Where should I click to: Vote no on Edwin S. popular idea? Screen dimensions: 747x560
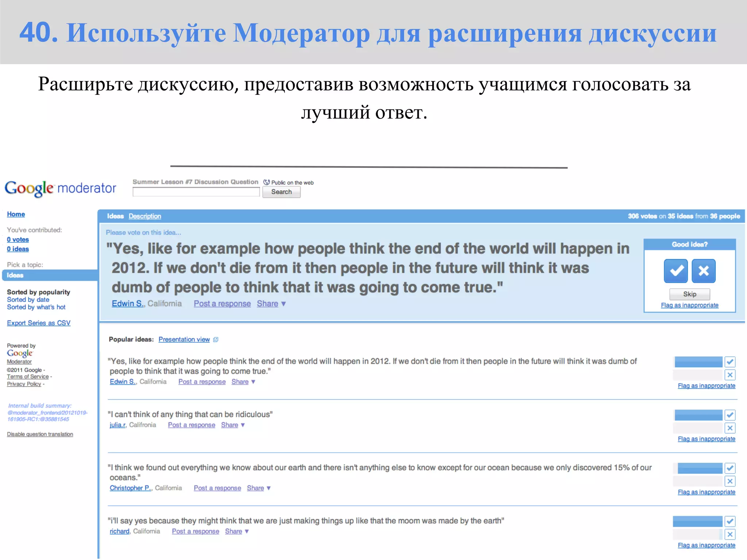(730, 375)
